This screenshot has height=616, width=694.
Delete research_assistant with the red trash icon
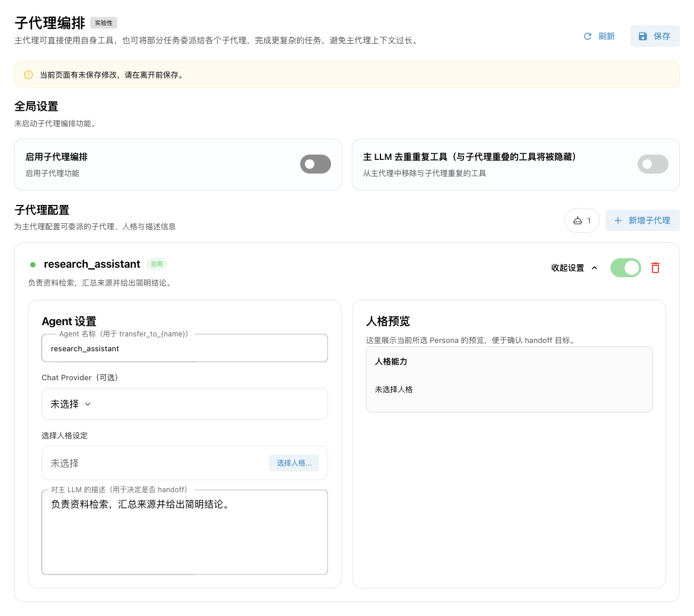(x=655, y=268)
